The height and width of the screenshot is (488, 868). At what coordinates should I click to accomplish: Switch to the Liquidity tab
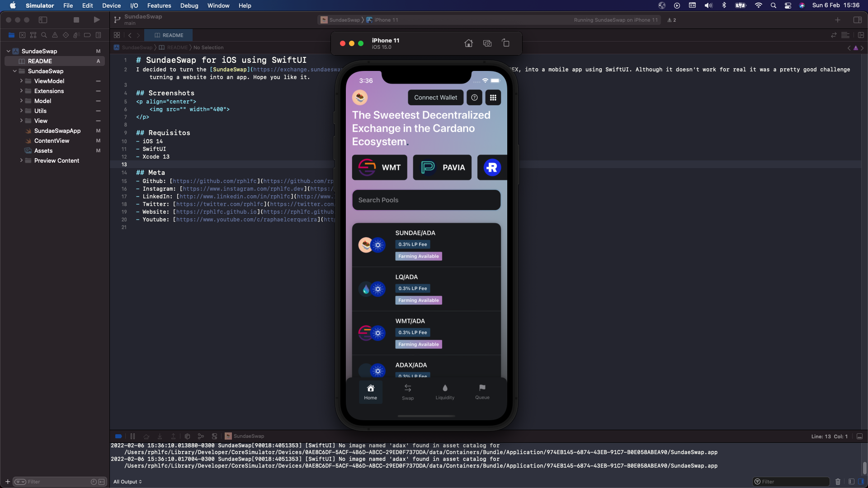[445, 392]
